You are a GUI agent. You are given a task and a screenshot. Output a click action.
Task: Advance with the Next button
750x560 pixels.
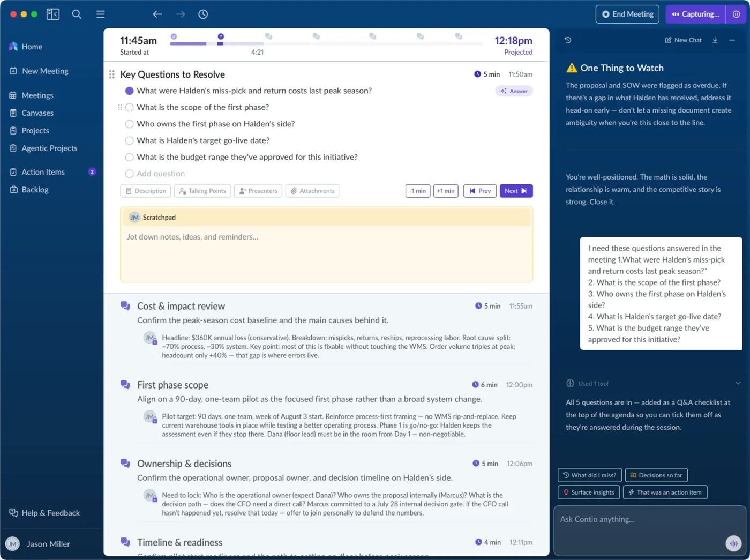[x=516, y=191]
